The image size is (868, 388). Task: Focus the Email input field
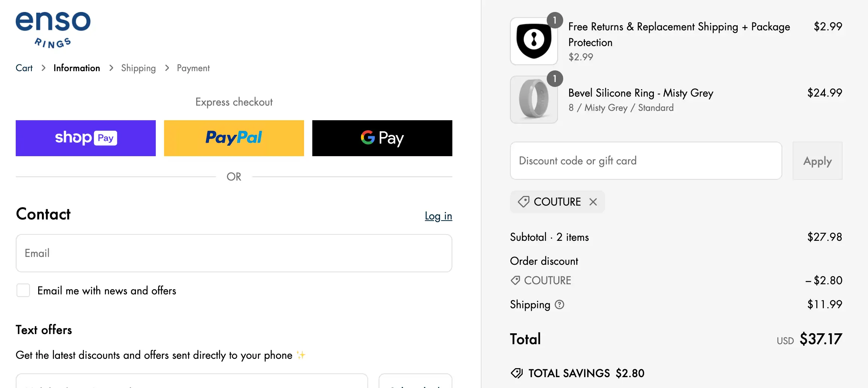tap(234, 253)
